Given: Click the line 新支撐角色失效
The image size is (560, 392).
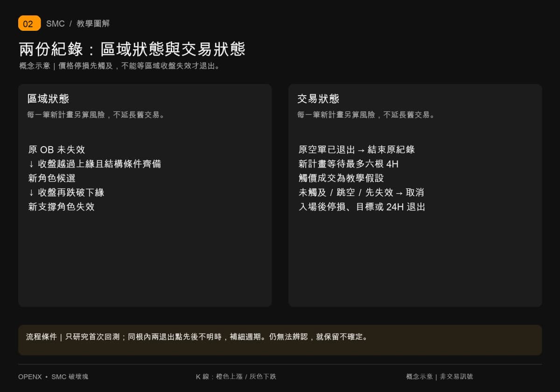Looking at the screenshot, I should tap(61, 207).
